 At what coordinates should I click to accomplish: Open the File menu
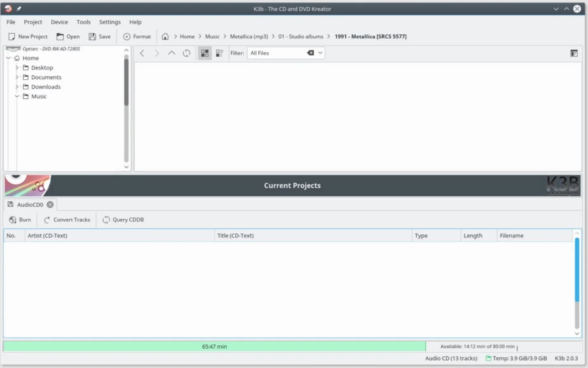(x=11, y=22)
